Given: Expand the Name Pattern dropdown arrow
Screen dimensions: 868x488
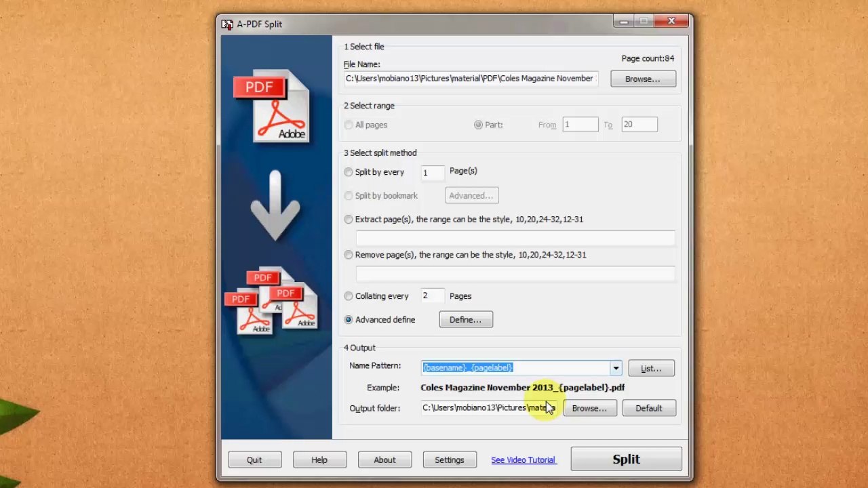Looking at the screenshot, I should [616, 368].
